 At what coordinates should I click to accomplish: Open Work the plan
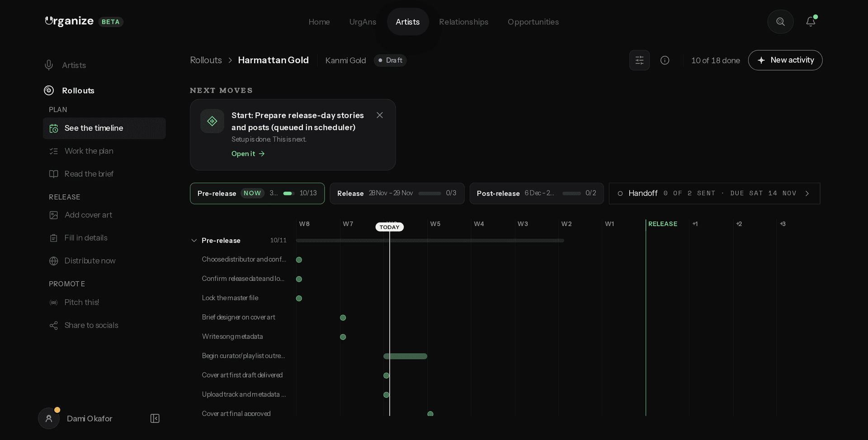point(104,151)
